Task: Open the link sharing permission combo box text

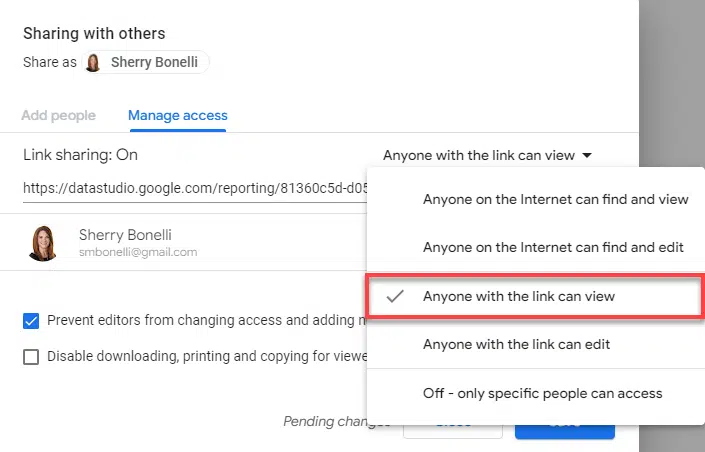Action: click(479, 155)
